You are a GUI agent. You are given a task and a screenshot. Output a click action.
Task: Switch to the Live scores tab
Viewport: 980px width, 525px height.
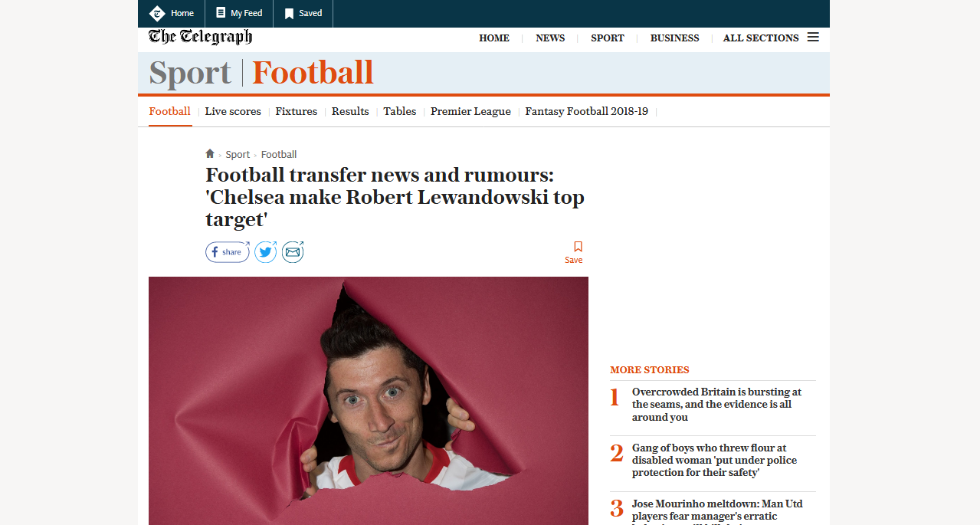tap(233, 111)
